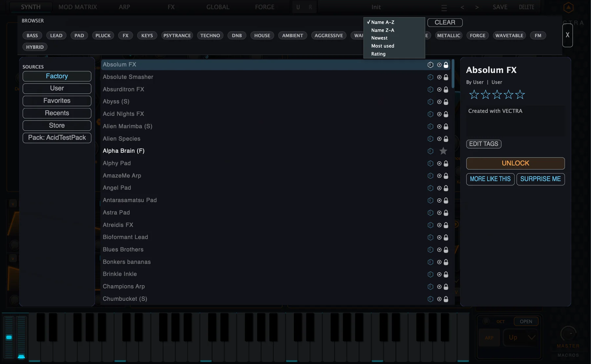Toggle the WAVETABLE tag filter
This screenshot has height=364, width=591.
509,35
